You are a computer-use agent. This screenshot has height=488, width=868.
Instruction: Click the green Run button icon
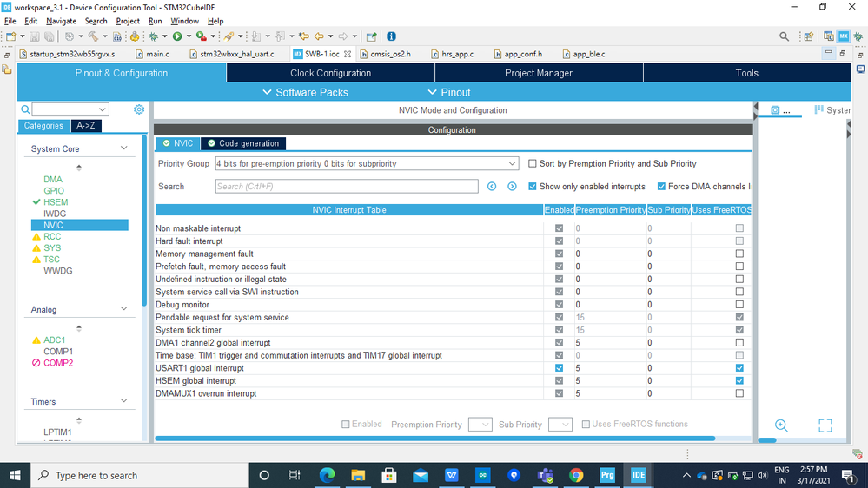(177, 36)
